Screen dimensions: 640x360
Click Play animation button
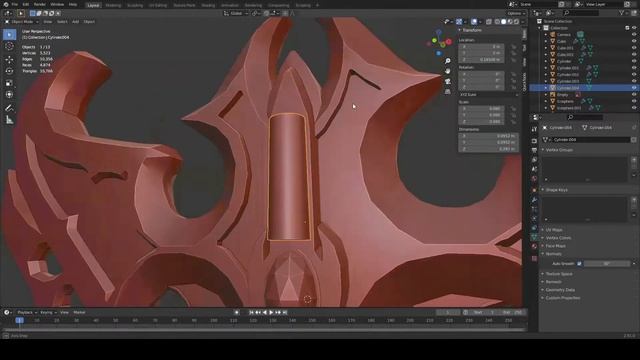[271, 313]
